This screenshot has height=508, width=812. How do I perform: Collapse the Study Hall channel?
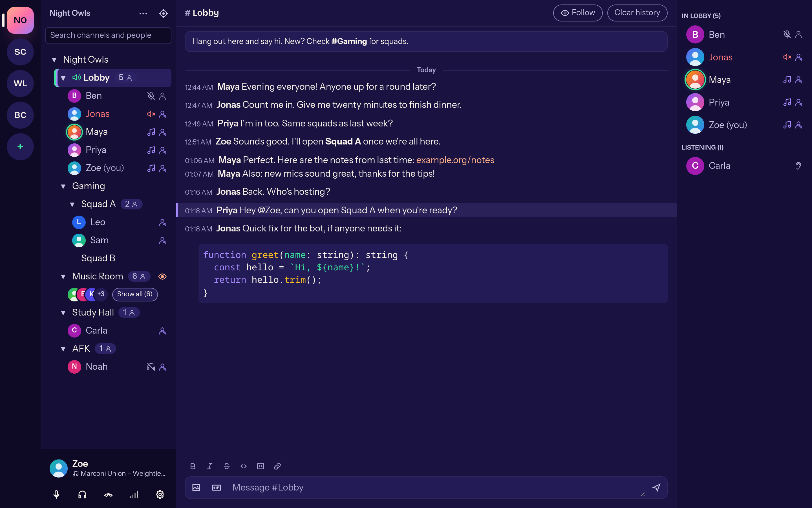pos(63,313)
